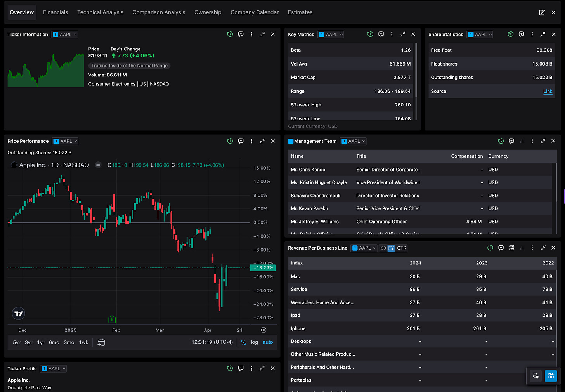Open Revenue Per Business Line parameters icon
Screen dimensions: 565x392
click(511, 248)
